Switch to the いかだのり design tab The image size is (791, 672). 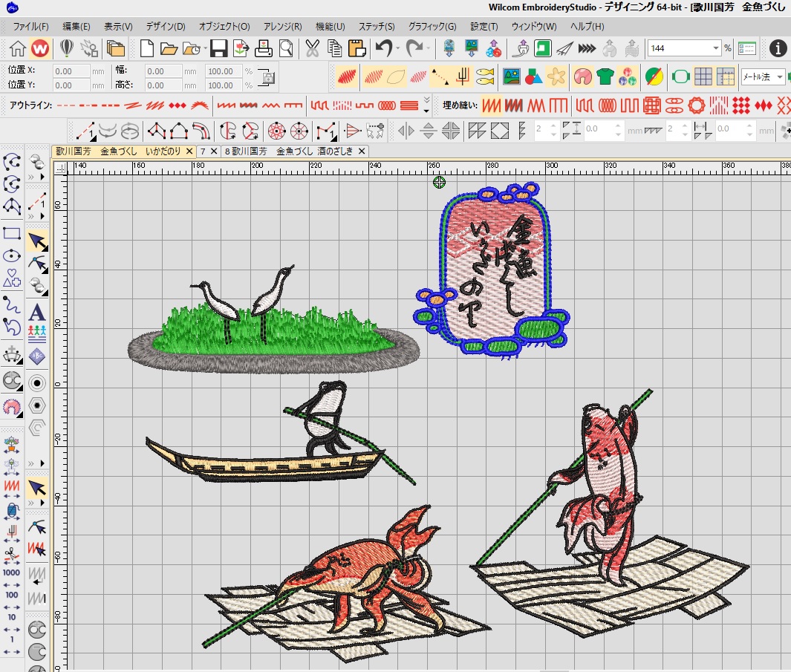(x=119, y=151)
